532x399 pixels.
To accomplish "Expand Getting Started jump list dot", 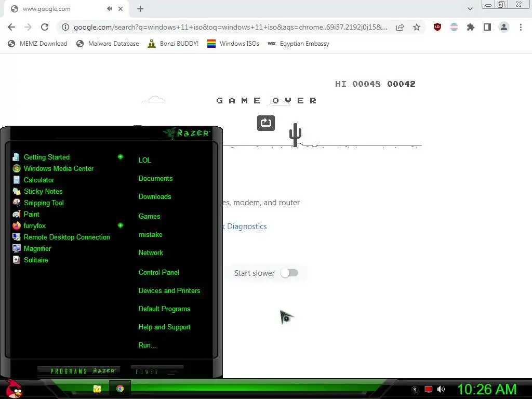I will (x=121, y=157).
